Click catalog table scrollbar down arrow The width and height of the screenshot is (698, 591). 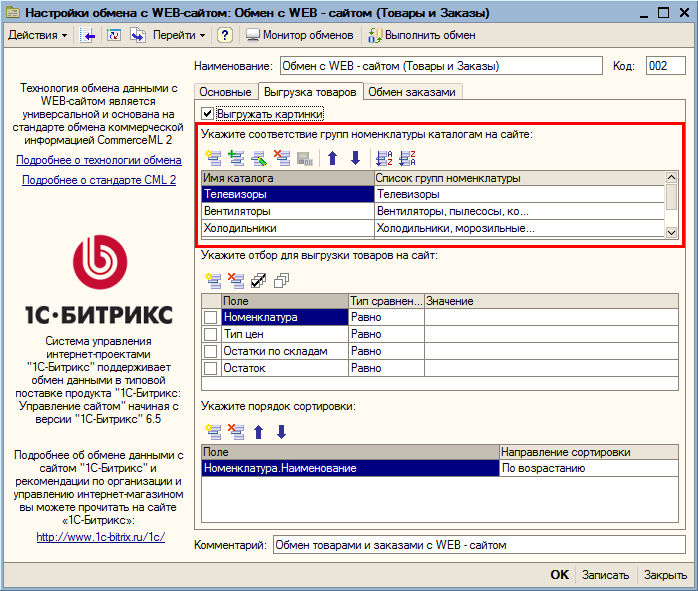[671, 232]
